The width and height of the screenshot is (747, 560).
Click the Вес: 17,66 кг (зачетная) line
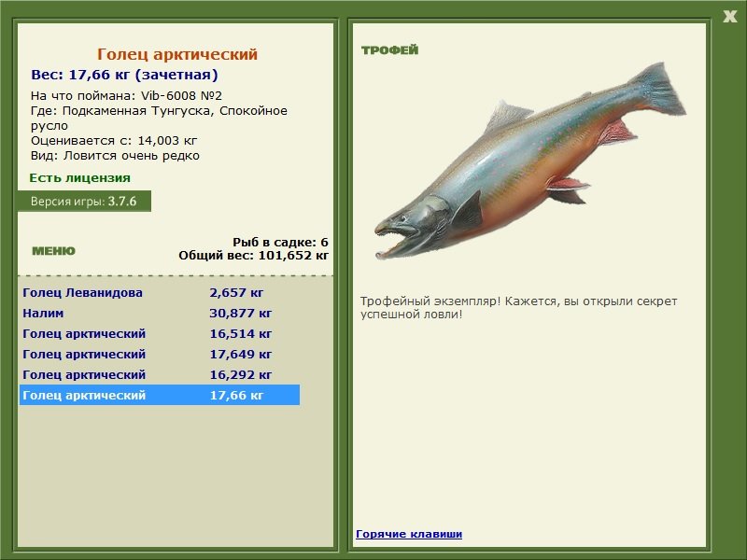pyautogui.click(x=124, y=75)
